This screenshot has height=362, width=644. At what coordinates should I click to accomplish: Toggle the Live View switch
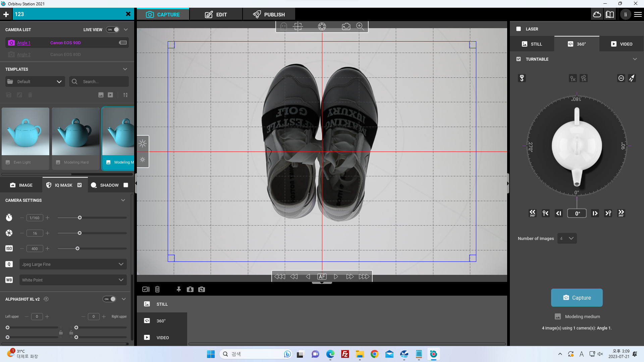[x=113, y=29]
